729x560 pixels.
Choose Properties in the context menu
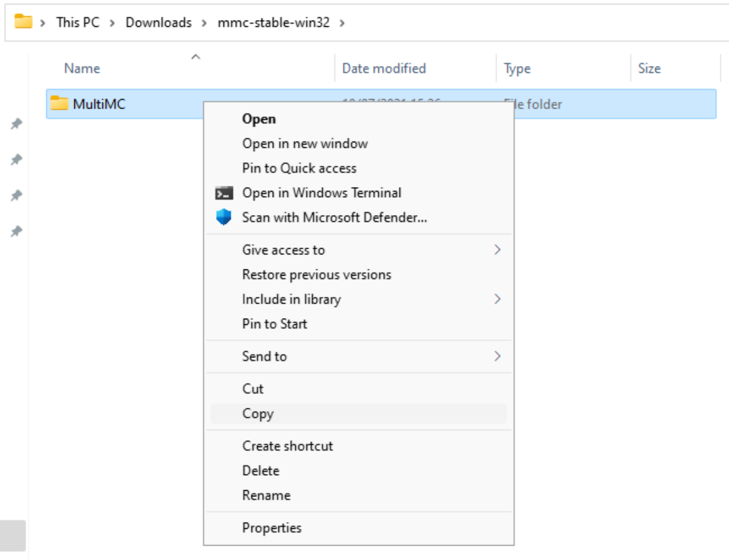coord(272,528)
